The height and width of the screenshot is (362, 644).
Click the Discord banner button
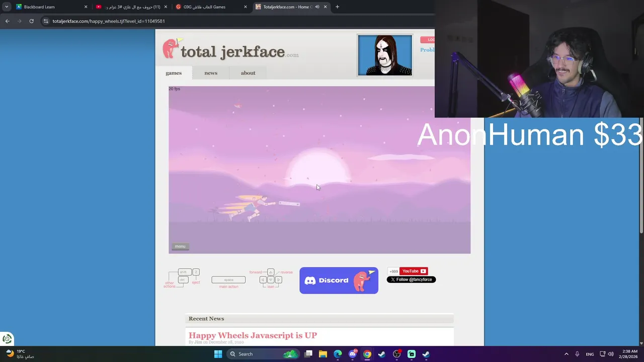pyautogui.click(x=339, y=281)
